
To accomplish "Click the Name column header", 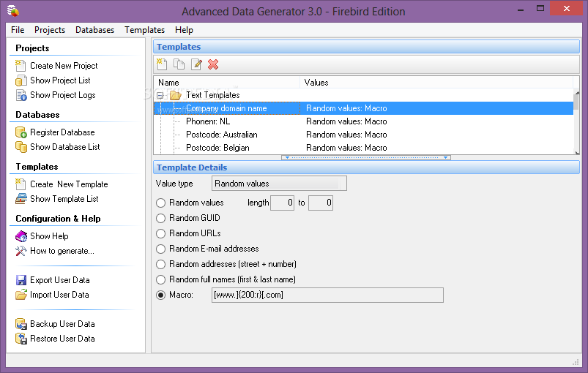I will pos(227,83).
